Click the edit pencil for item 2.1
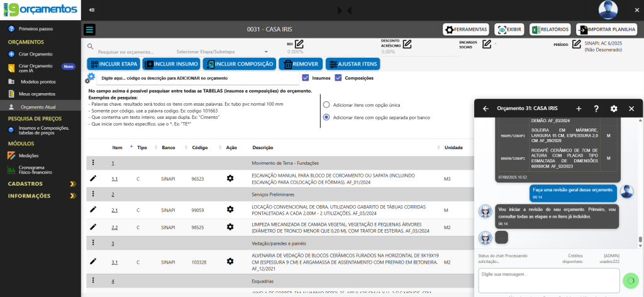 [93, 210]
